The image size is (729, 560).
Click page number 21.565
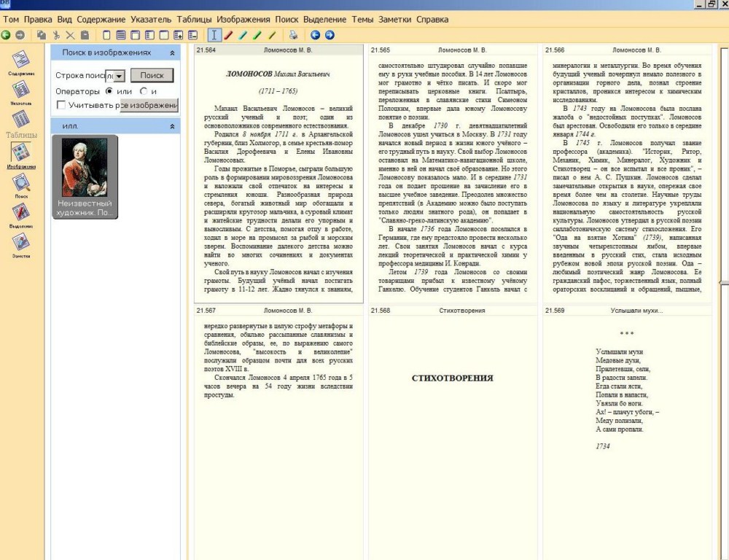(381, 50)
